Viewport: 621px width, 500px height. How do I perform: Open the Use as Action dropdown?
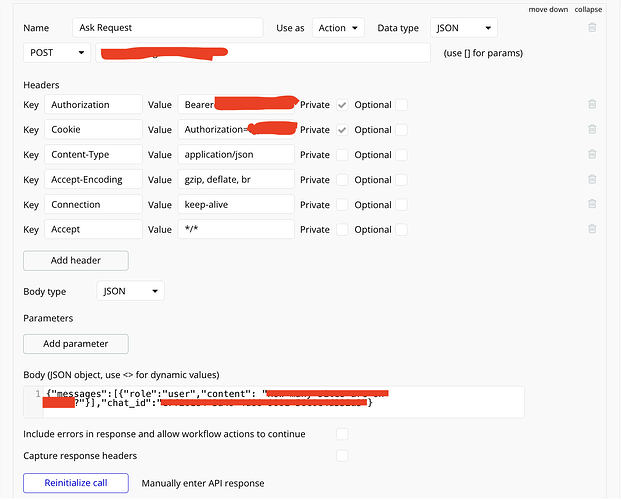click(338, 28)
